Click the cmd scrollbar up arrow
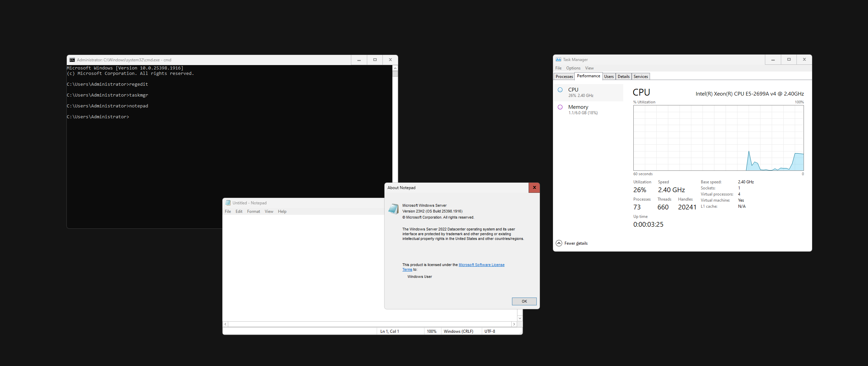 click(395, 68)
